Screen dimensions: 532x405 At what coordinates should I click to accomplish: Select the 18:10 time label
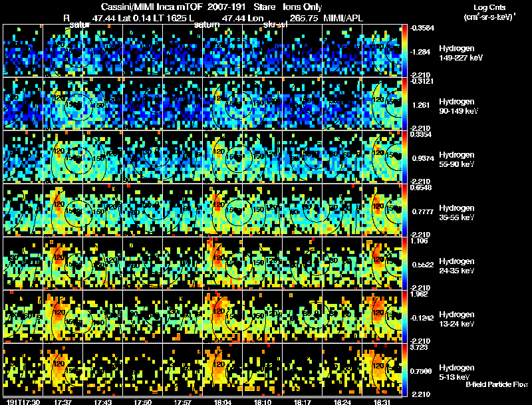(x=262, y=402)
